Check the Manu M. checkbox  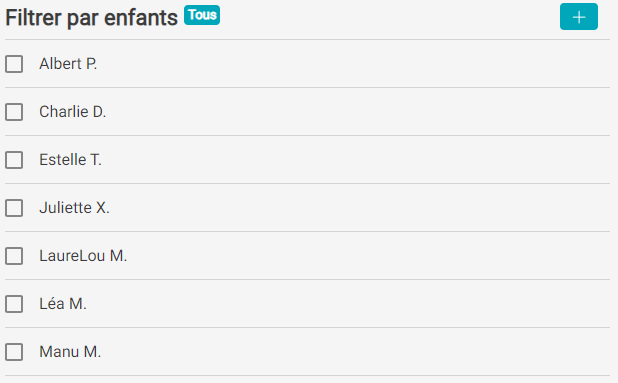pyautogui.click(x=14, y=352)
